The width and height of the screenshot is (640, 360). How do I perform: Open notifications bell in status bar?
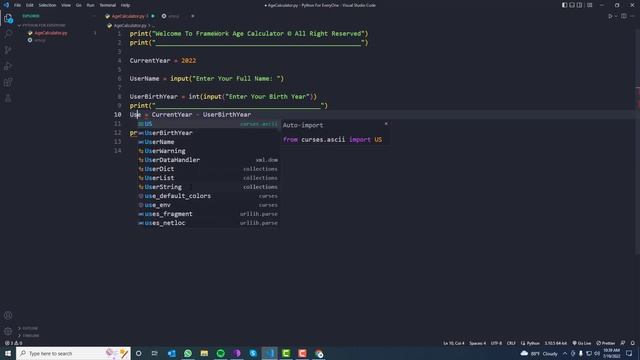click(x=633, y=343)
